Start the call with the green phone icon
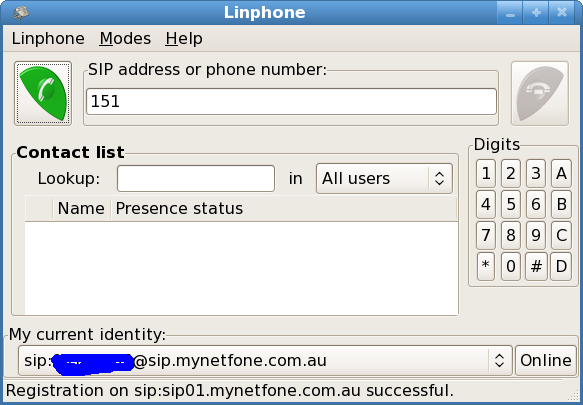The image size is (583, 405). point(43,93)
